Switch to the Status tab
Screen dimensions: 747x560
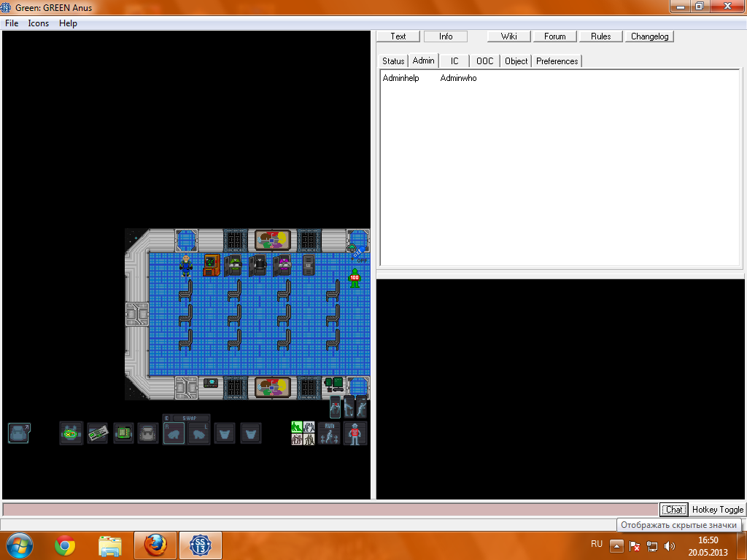click(x=393, y=61)
